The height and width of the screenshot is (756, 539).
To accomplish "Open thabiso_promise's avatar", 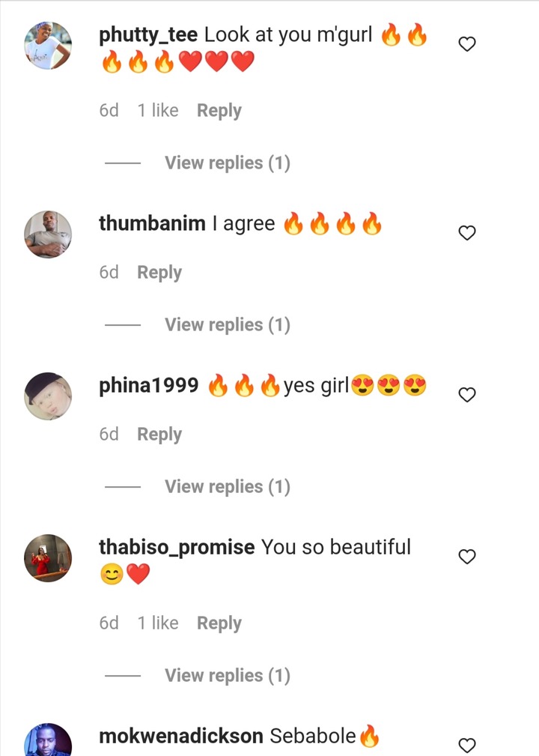I will pyautogui.click(x=48, y=558).
